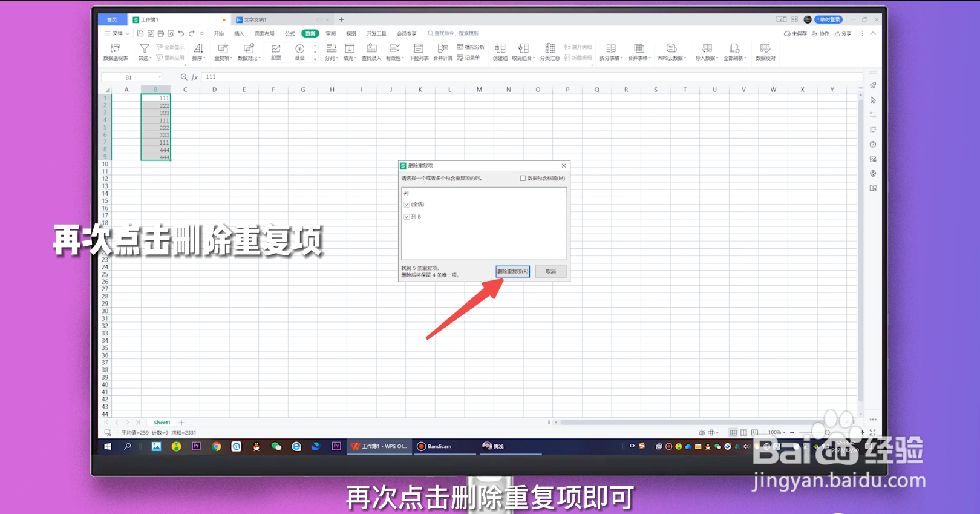Collapse the ribbon with the chevron
Image resolution: width=980 pixels, height=514 pixels.
click(x=873, y=34)
